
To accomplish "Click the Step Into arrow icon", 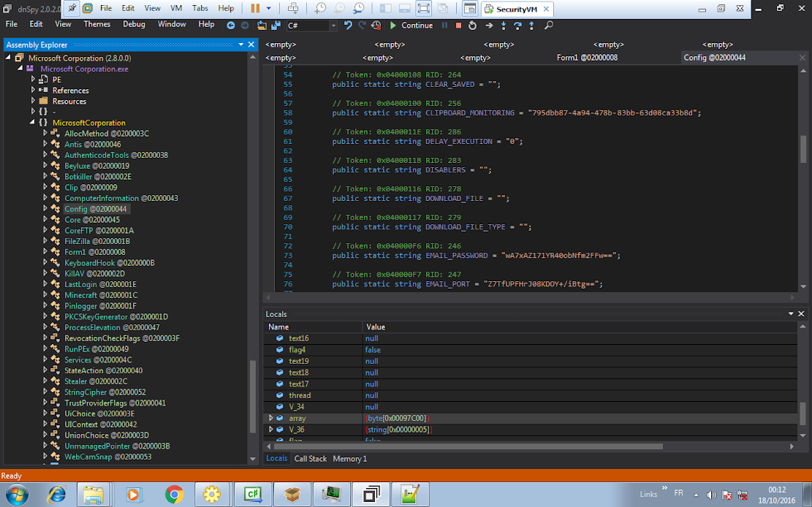I will click(x=504, y=25).
